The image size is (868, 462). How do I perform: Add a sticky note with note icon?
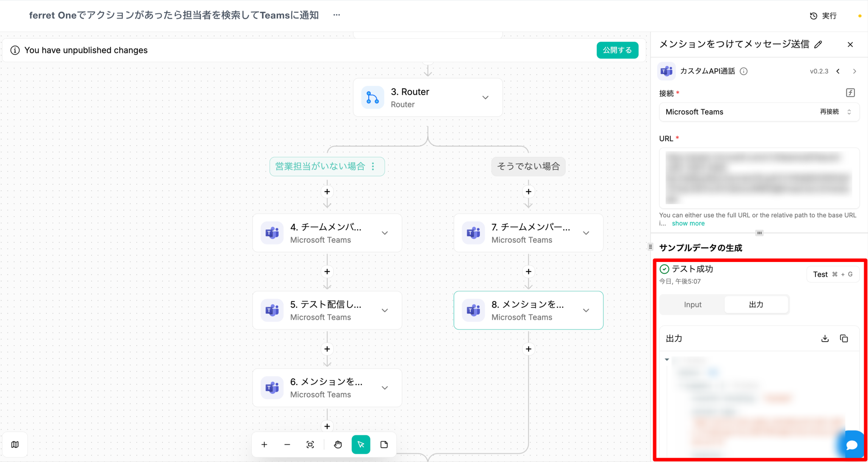[384, 445]
